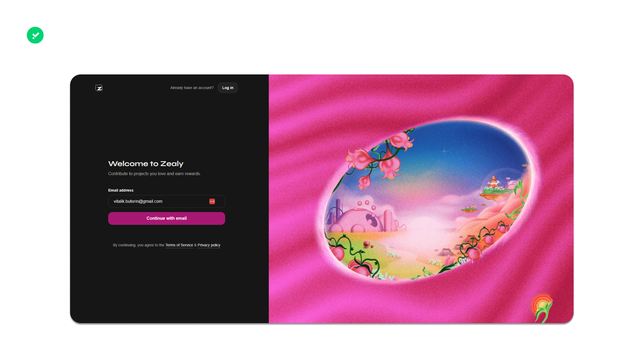The height and width of the screenshot is (362, 644).
Task: Click the red password manager icon
Action: coord(212,201)
